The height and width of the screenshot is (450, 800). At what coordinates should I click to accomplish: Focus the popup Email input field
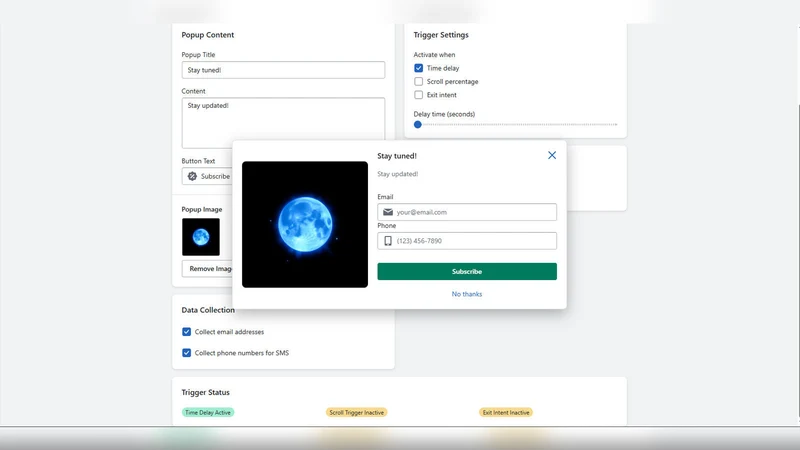[x=467, y=212]
